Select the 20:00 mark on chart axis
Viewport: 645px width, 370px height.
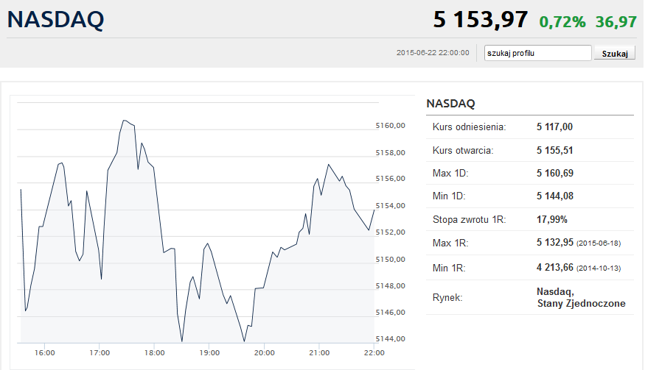coord(264,353)
